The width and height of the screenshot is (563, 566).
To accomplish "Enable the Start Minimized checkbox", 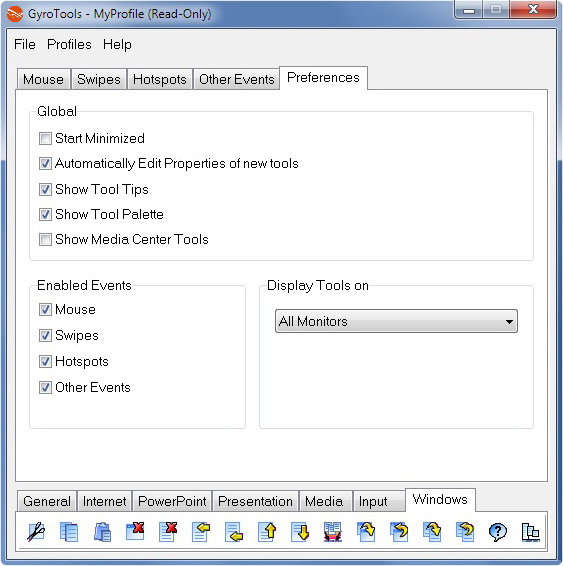I will tap(45, 138).
